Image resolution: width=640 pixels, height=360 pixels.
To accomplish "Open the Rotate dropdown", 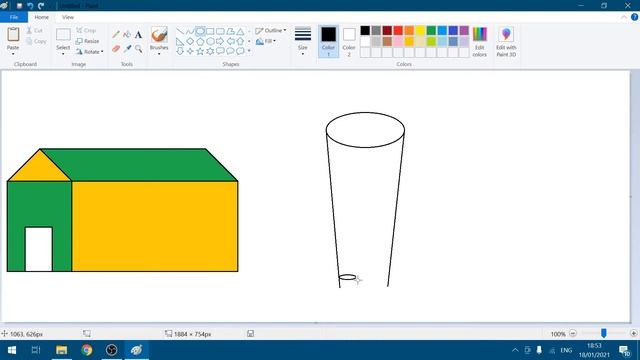I will [x=89, y=52].
